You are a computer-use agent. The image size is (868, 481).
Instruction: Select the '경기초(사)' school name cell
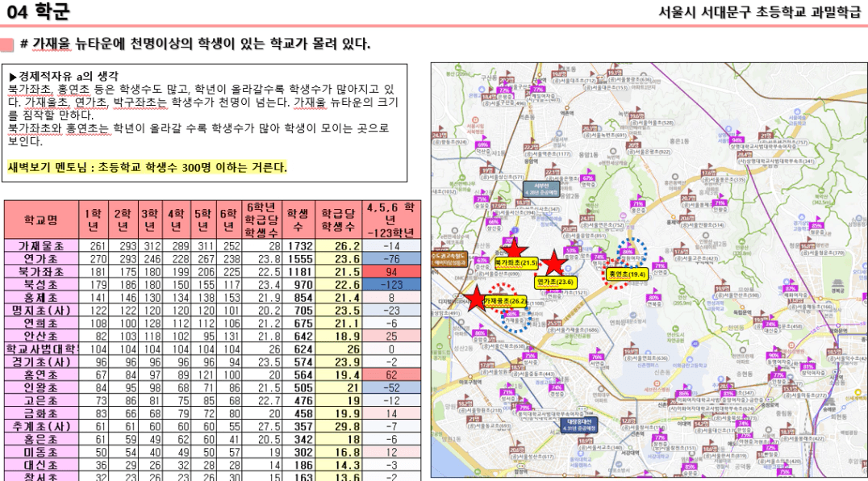pyautogui.click(x=41, y=362)
